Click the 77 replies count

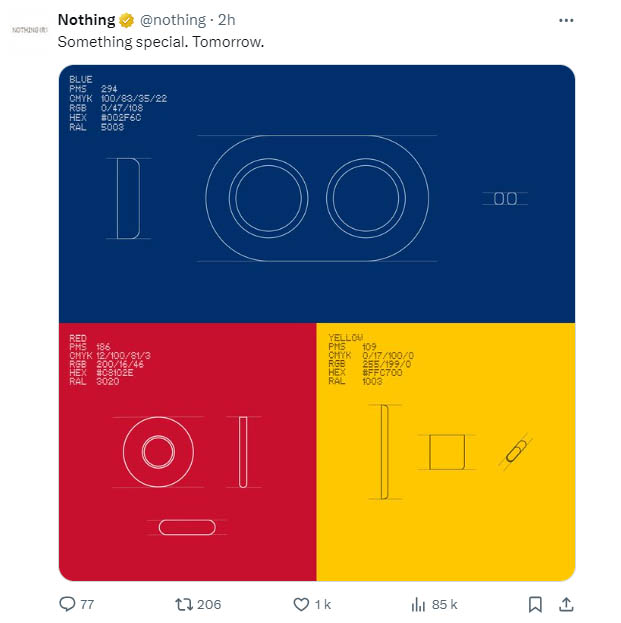coord(87,604)
